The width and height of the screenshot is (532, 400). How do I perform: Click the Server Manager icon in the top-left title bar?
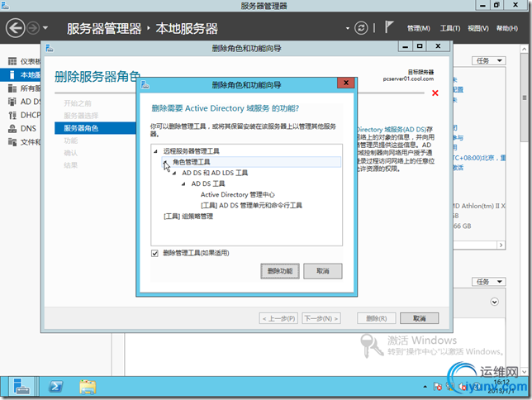tap(5, 6)
